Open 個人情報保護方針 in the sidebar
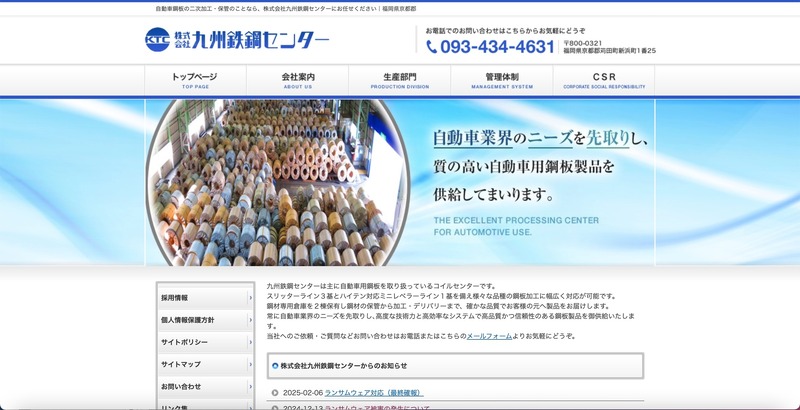Viewport: 800px width, 410px height. point(200,320)
